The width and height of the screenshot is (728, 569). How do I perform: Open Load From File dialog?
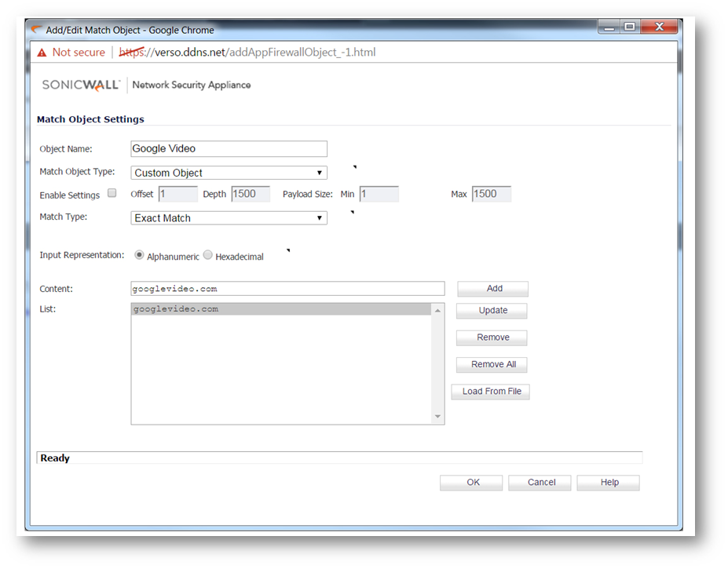(x=491, y=392)
